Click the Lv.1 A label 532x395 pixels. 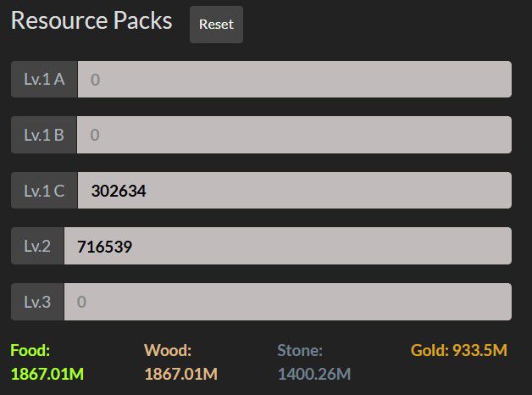[x=44, y=80]
